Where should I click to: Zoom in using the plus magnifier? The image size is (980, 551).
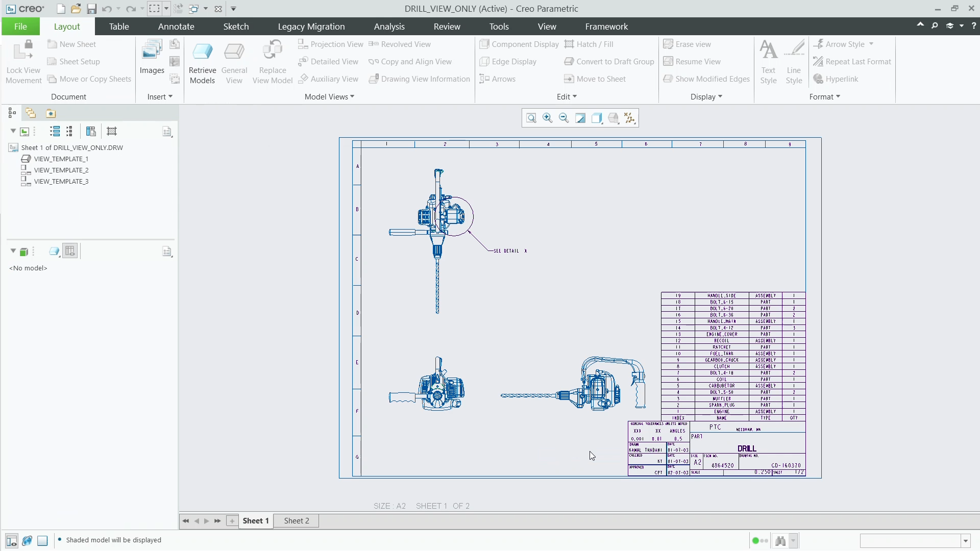coord(548,118)
